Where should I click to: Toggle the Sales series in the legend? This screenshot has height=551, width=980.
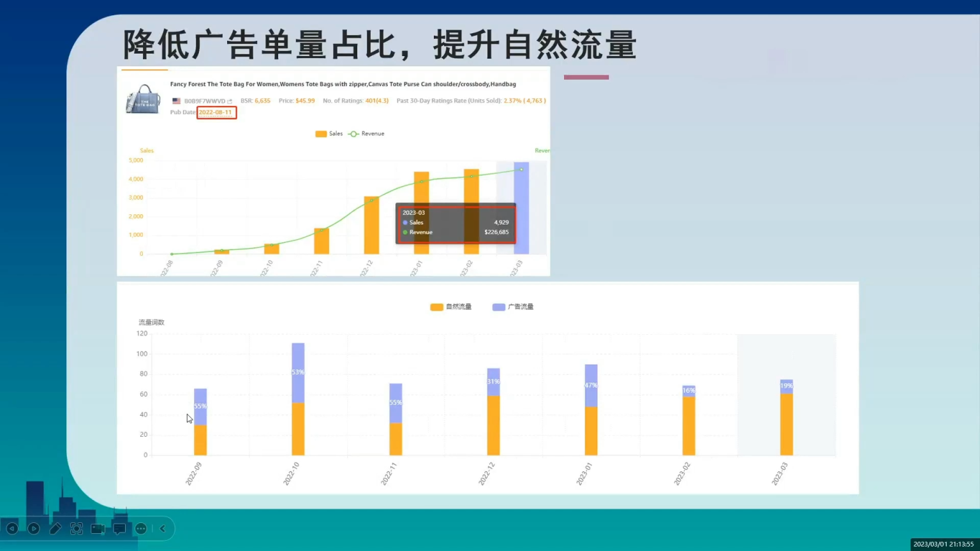(330, 133)
